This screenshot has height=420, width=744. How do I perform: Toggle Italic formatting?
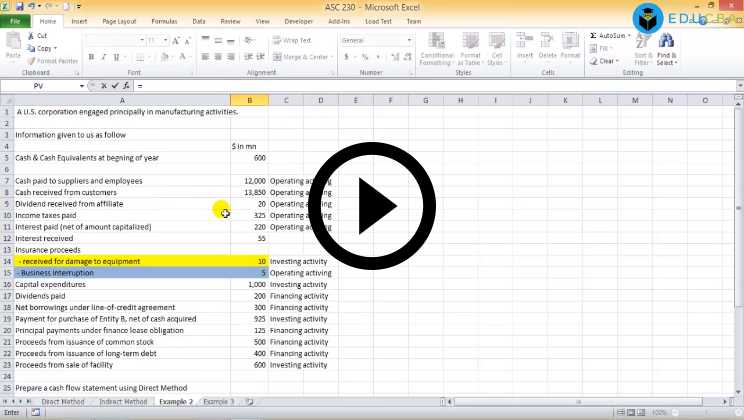pos(103,57)
